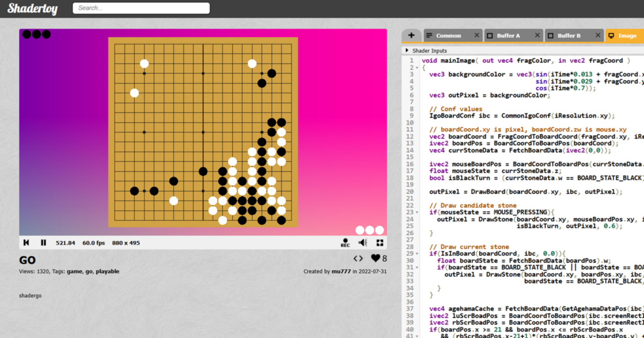
Task: Open the "go" tag link
Action: [x=89, y=272]
